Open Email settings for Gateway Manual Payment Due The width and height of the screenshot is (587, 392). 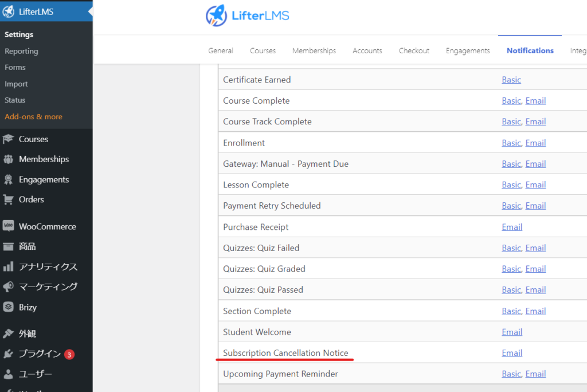[536, 164]
